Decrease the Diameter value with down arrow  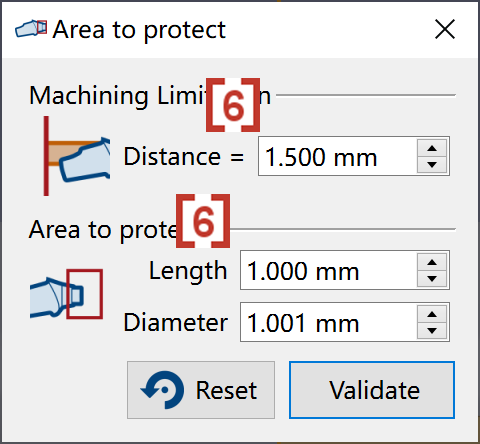click(432, 331)
